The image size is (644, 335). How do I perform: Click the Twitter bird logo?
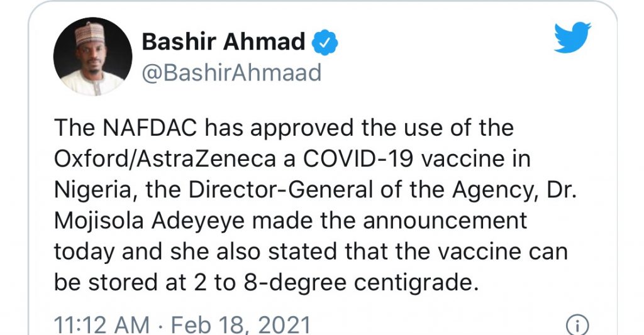(x=572, y=37)
